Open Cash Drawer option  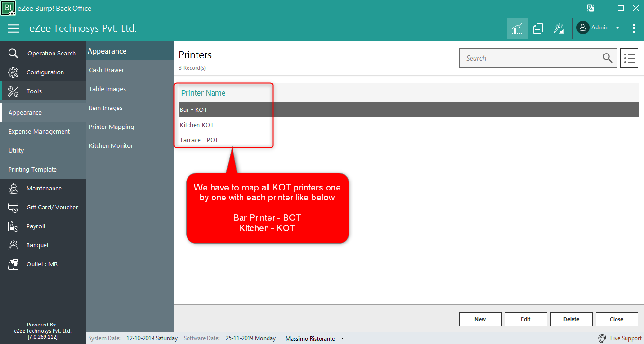coord(107,70)
